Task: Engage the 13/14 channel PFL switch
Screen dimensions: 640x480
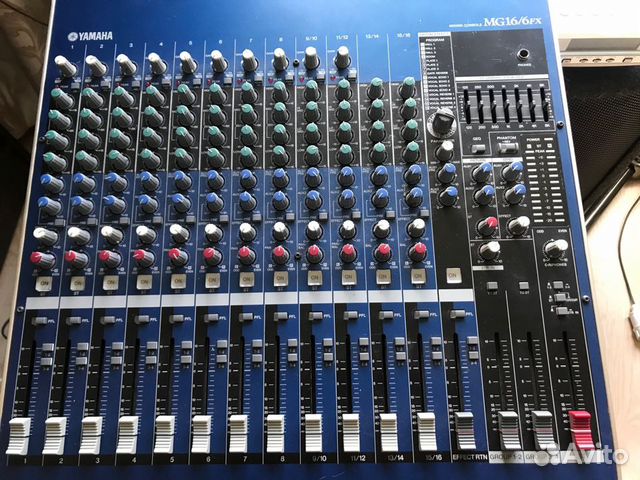Action: [x=386, y=314]
